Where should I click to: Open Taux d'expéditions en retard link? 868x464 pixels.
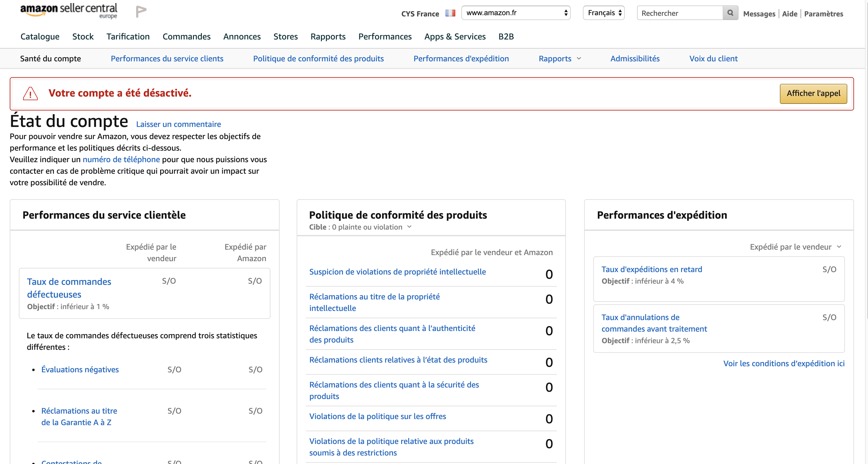point(652,269)
